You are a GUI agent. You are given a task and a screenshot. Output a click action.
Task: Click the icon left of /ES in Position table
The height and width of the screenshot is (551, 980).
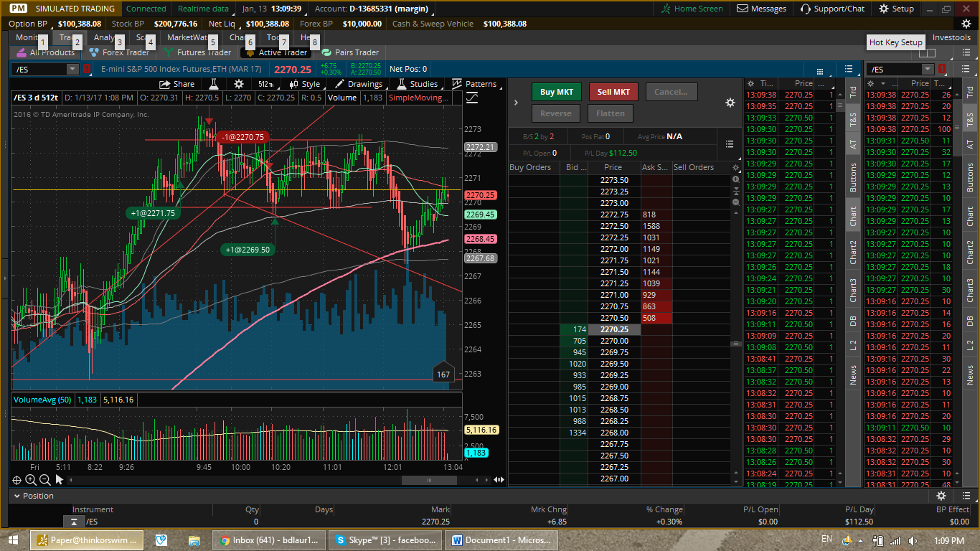(x=74, y=522)
